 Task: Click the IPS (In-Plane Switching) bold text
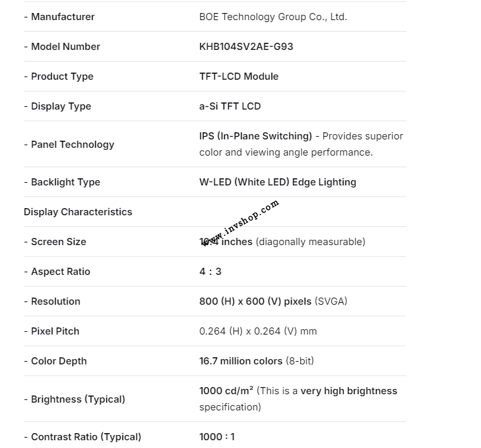[255, 136]
